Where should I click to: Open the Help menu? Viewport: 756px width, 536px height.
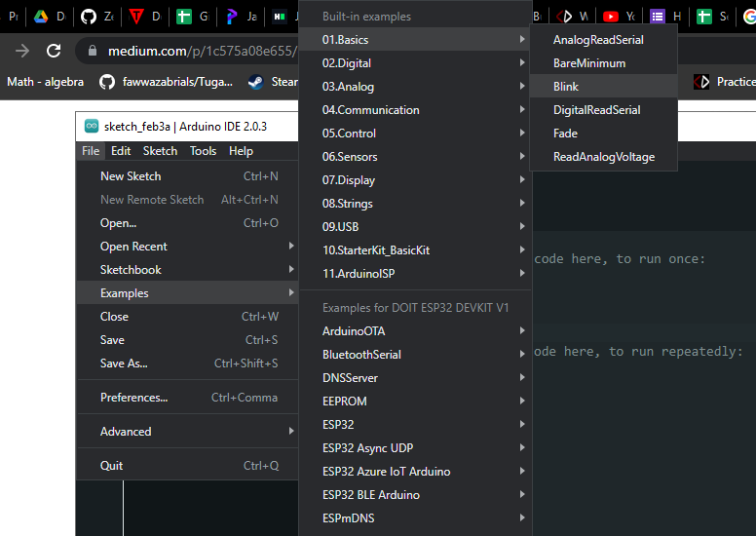pos(241,151)
